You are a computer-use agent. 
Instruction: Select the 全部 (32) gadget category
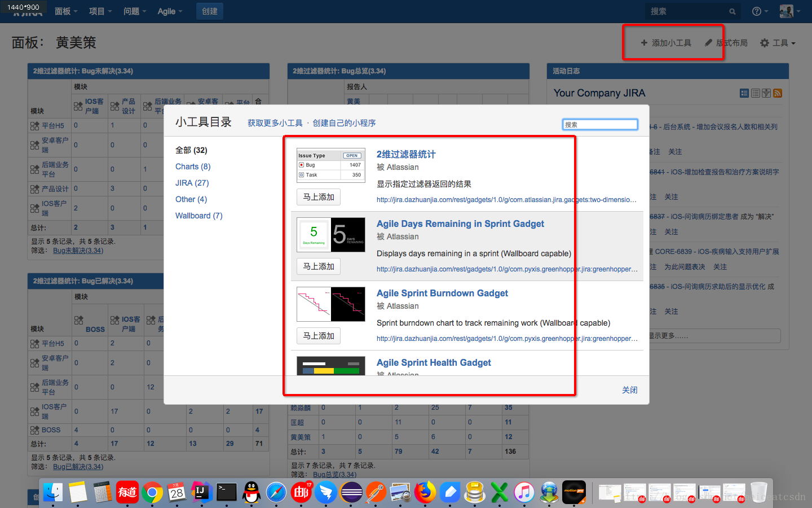191,150
